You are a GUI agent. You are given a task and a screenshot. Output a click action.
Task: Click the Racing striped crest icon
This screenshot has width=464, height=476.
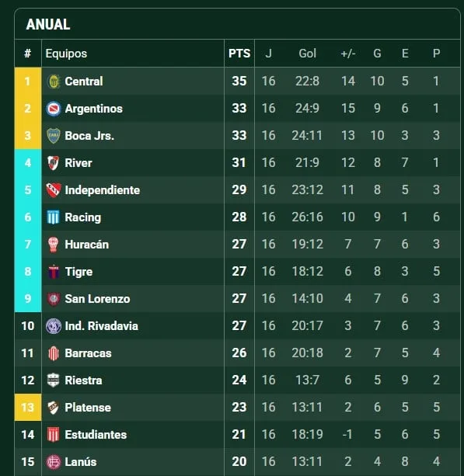point(54,217)
